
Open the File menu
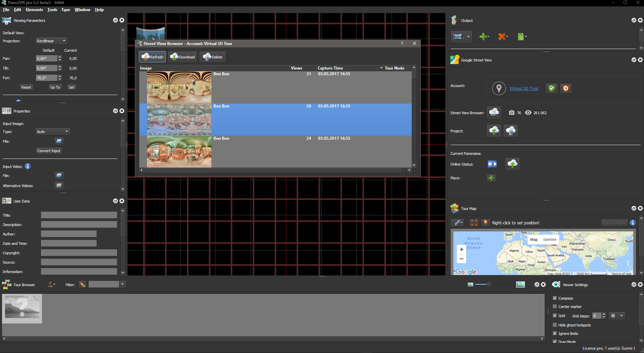[6, 10]
